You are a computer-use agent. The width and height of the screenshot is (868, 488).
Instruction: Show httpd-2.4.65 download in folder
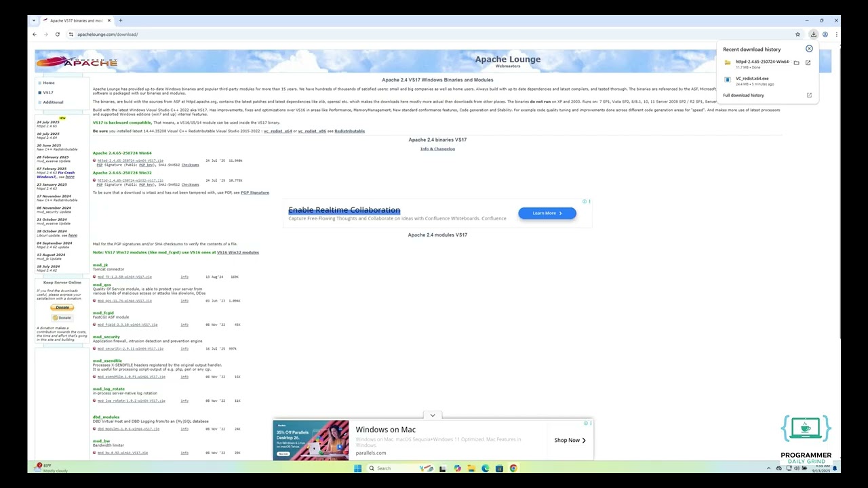[x=797, y=63]
